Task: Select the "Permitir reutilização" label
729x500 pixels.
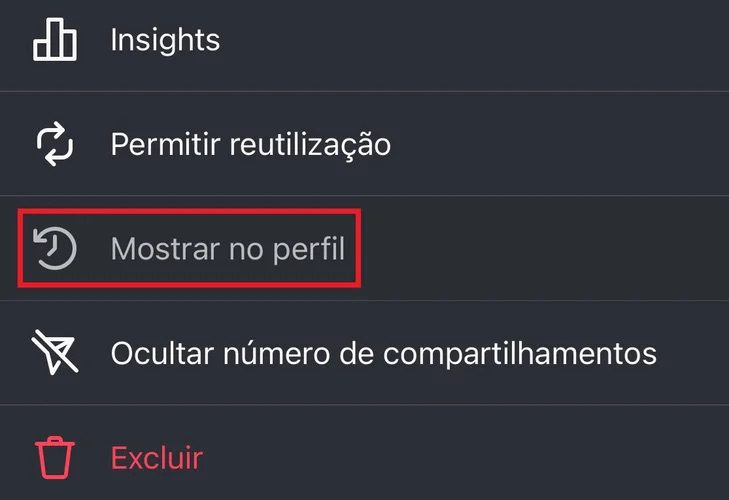Action: pyautogui.click(x=250, y=145)
